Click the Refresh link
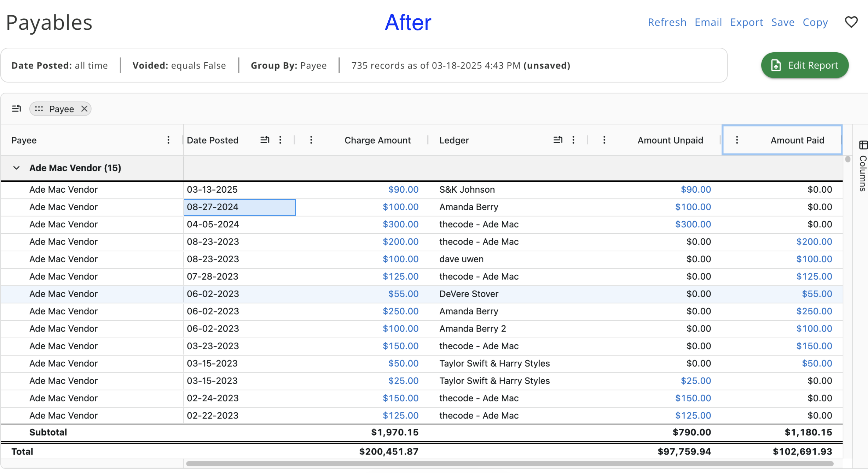868x473 pixels. point(667,22)
